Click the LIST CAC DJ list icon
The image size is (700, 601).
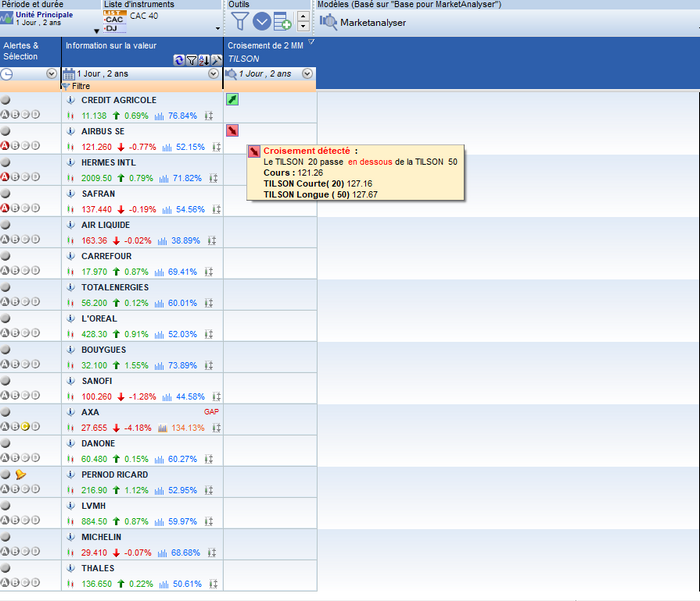point(115,22)
